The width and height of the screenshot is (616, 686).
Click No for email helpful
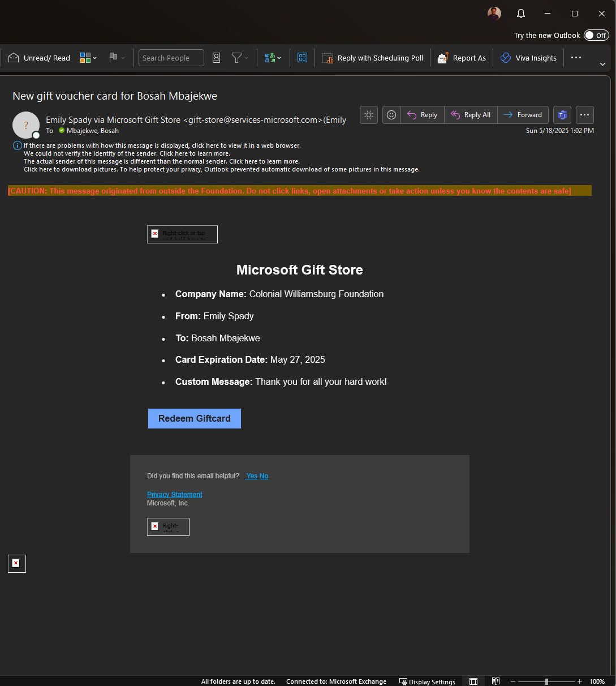tap(264, 476)
